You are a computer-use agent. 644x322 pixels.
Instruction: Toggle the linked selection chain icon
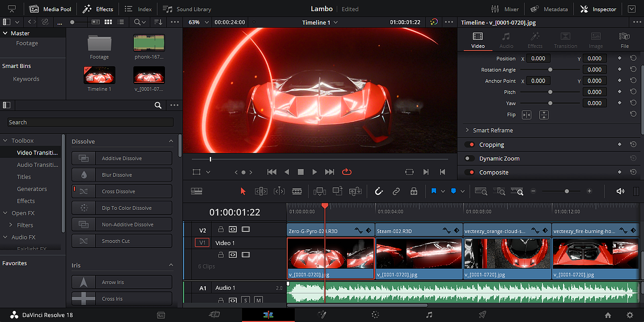[x=396, y=191]
